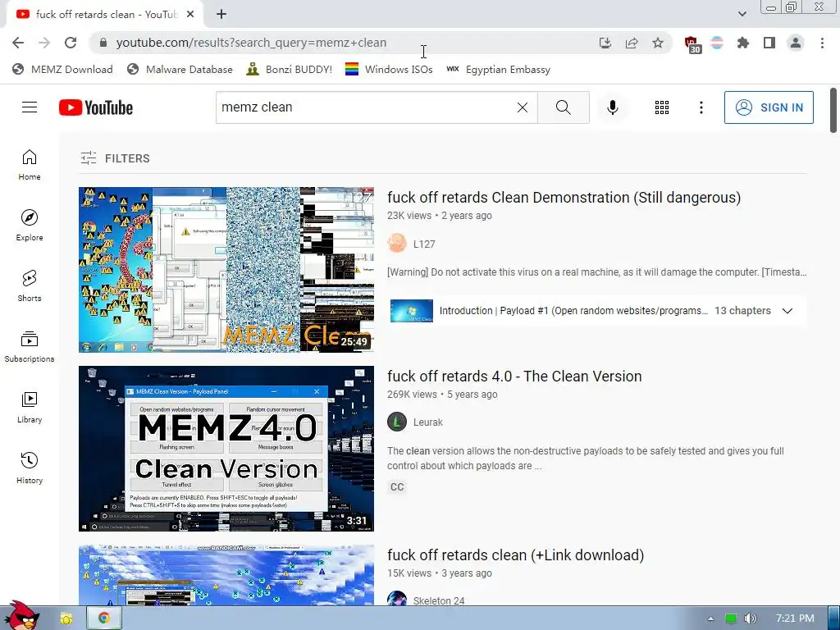Submit search with magnifier button
840x630 pixels.
pos(563,107)
